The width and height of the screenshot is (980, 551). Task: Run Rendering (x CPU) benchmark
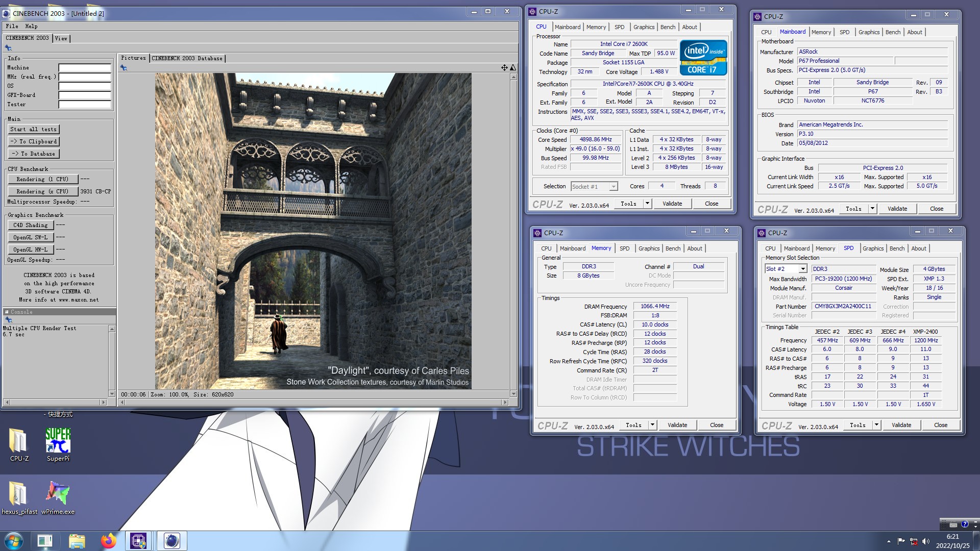[42, 192]
